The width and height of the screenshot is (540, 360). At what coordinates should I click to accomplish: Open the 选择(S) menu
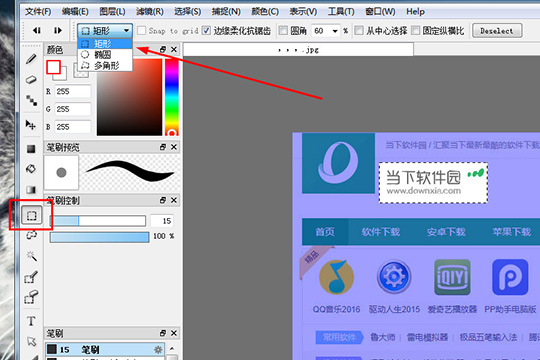187,11
